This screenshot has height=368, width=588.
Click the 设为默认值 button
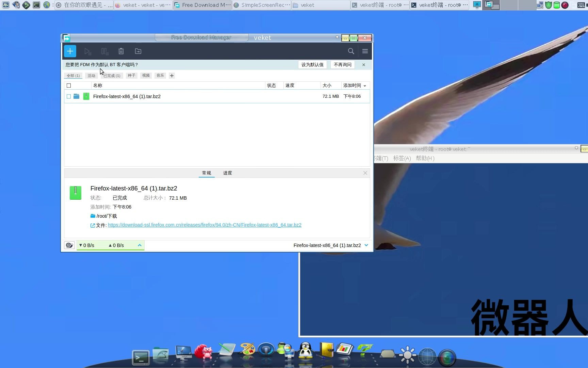[312, 65]
